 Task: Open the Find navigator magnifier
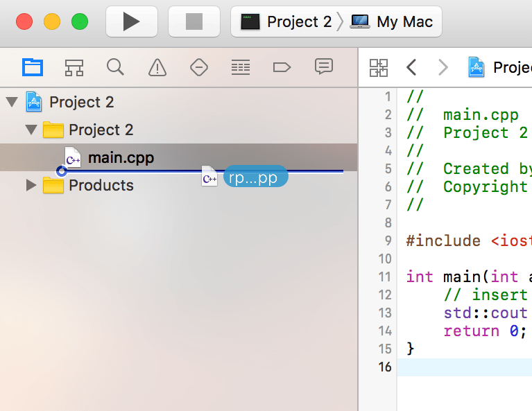pyautogui.click(x=115, y=67)
